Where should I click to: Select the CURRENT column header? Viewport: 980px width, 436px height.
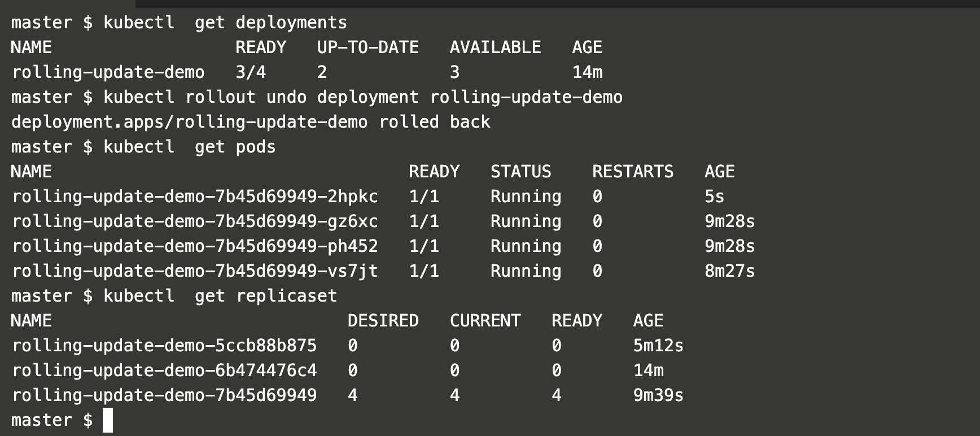pos(485,321)
